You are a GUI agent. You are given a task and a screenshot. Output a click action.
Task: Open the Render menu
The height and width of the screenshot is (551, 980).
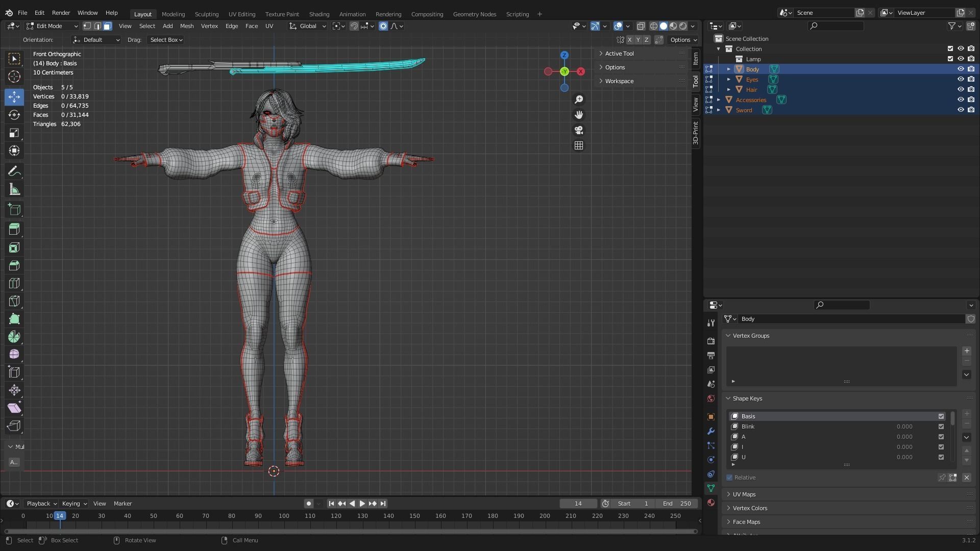(61, 13)
